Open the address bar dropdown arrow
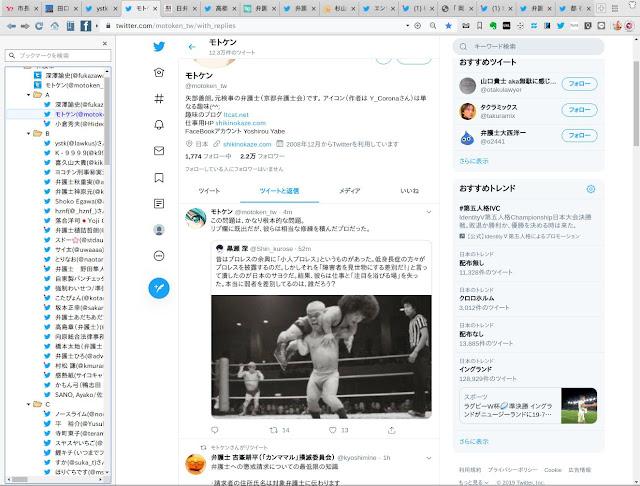The image size is (640, 486). tap(407, 26)
